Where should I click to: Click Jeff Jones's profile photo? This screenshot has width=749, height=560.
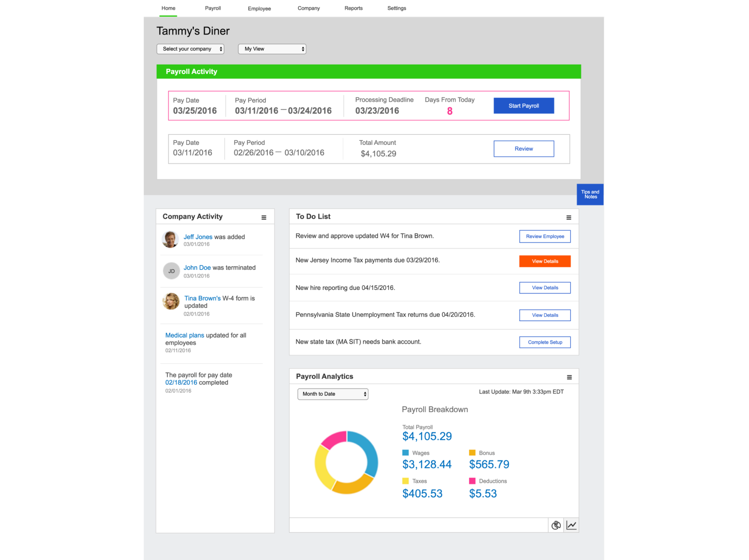click(x=170, y=240)
